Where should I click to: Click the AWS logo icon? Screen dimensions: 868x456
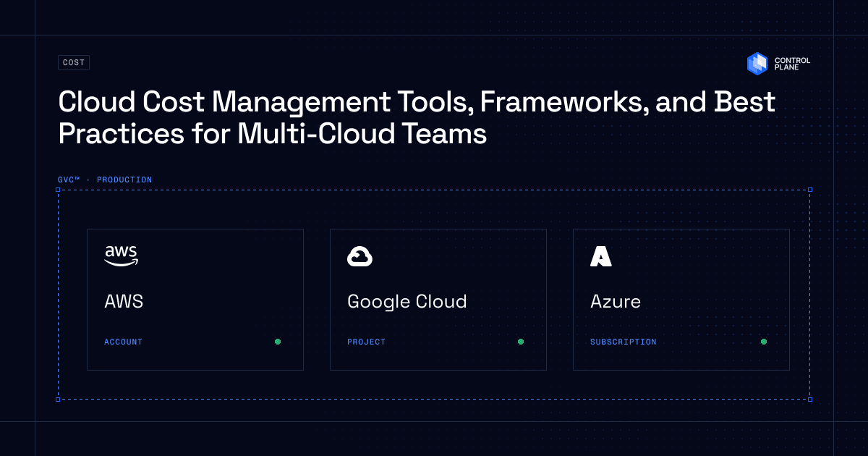pos(122,256)
